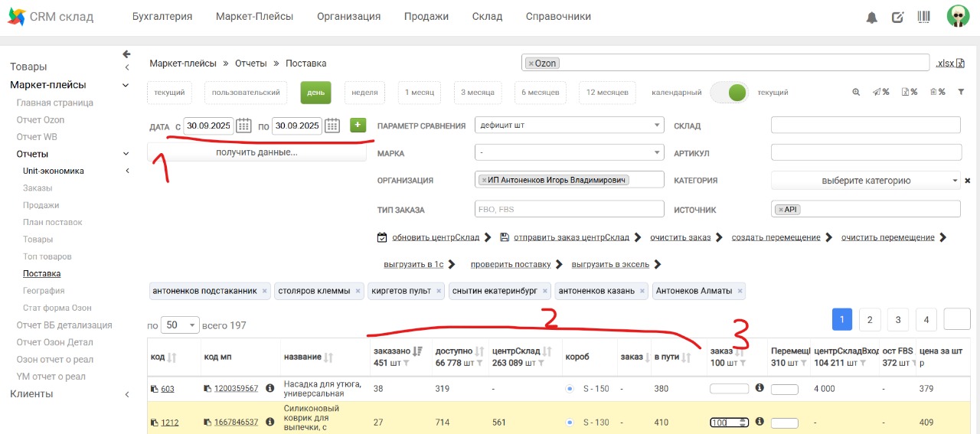Click the filter funnel icon at top right

click(x=961, y=92)
